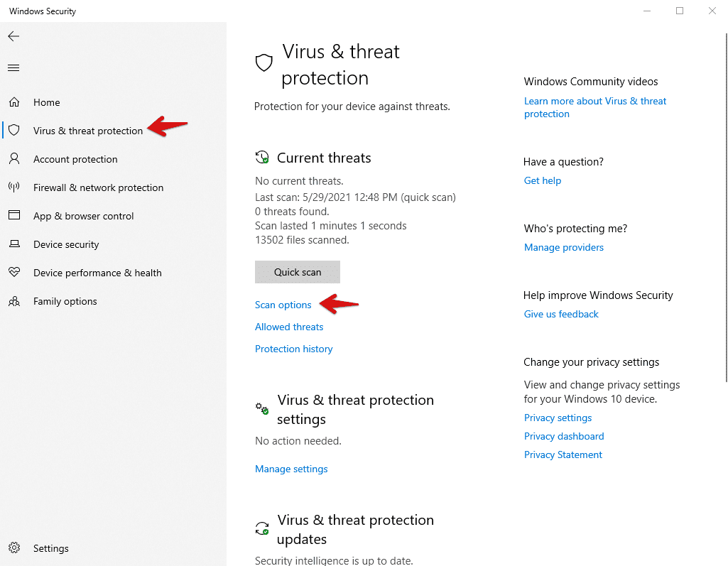The width and height of the screenshot is (728, 566).
Task: Open Manage providers link
Action: pyautogui.click(x=564, y=247)
